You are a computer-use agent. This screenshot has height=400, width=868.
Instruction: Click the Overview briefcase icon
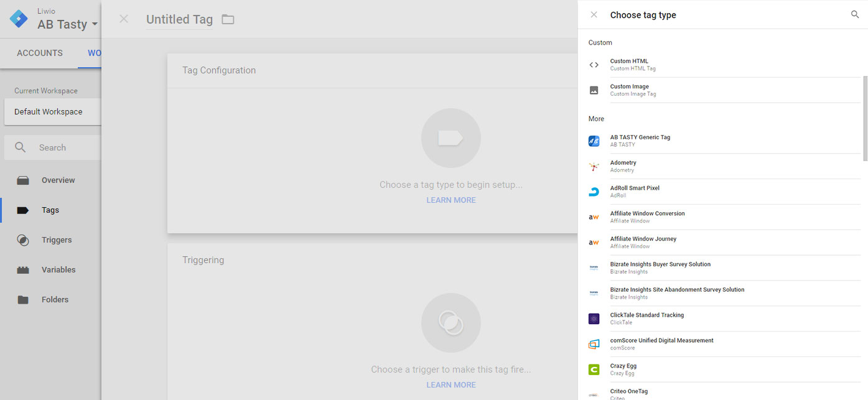pos(23,180)
